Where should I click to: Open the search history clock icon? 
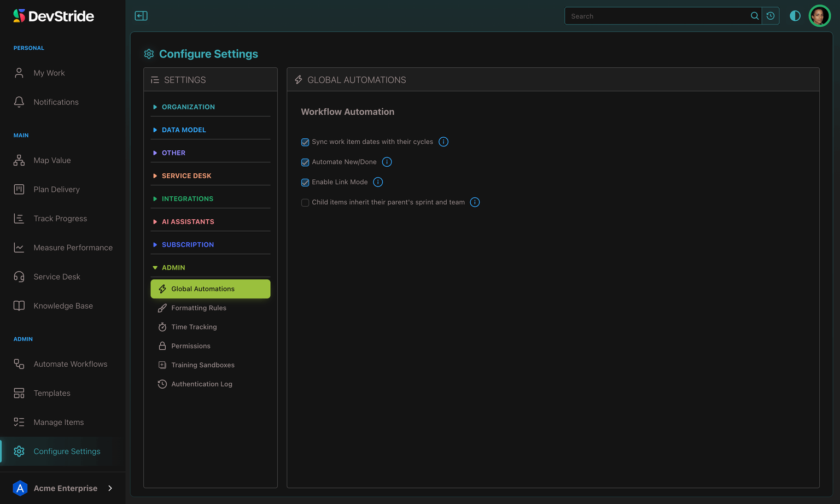click(771, 16)
